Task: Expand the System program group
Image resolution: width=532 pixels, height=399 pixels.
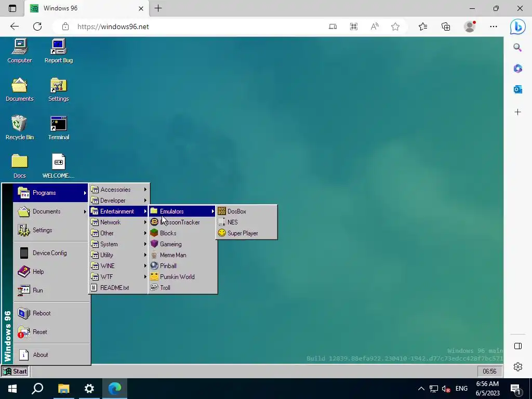Action: [119, 244]
